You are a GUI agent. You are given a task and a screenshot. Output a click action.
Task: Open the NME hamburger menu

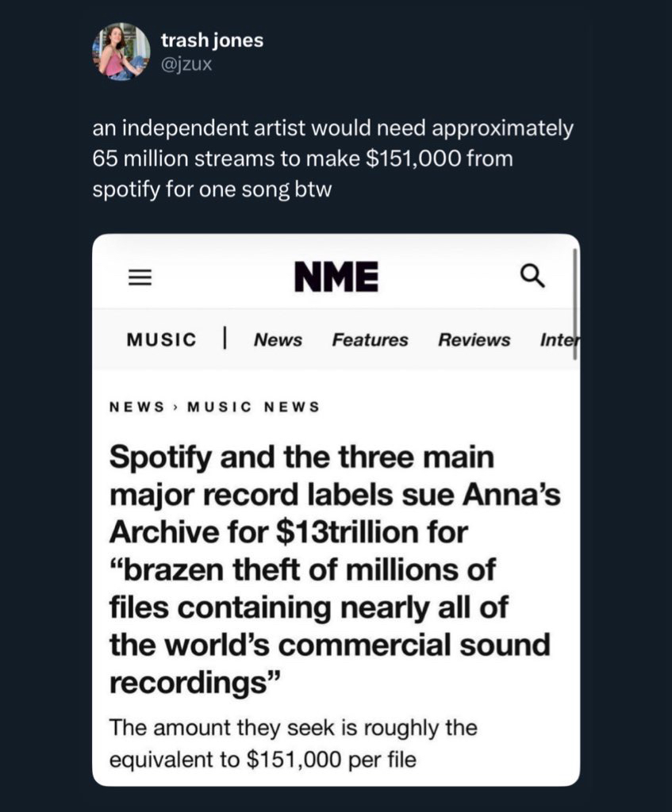coord(140,278)
